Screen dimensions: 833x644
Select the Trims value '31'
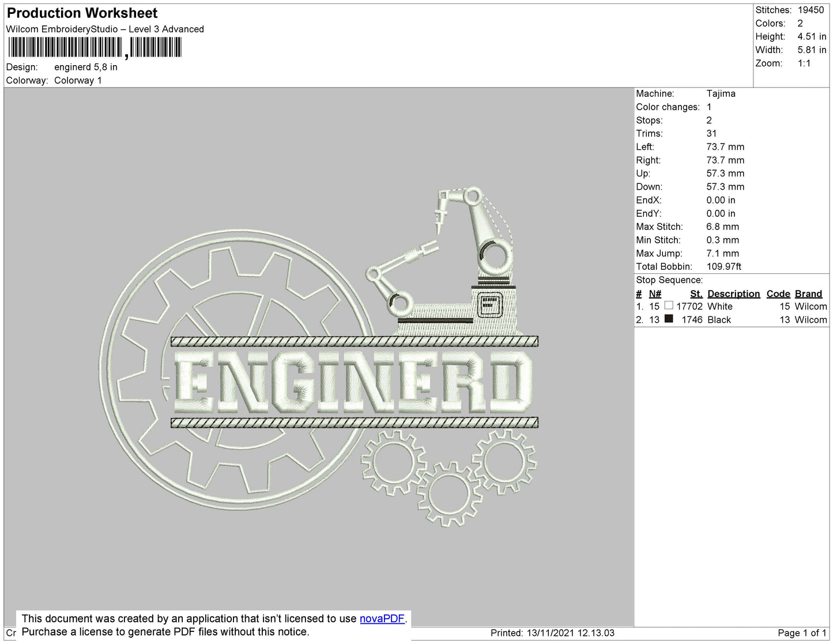pyautogui.click(x=711, y=133)
